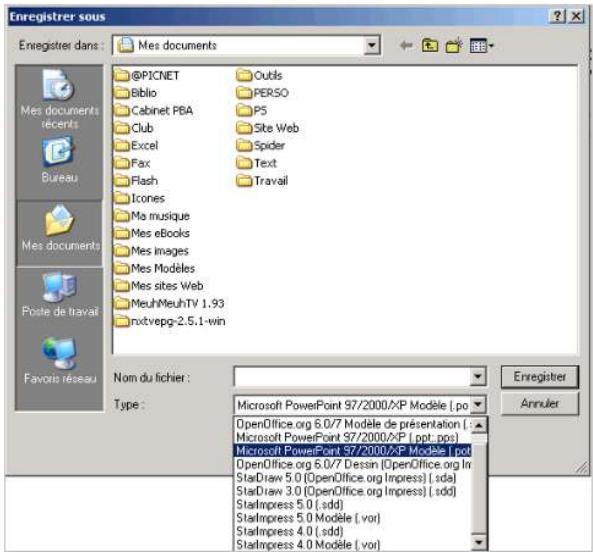Open Favoris réseau in sidebar
593x553 pixels.
tap(60, 360)
